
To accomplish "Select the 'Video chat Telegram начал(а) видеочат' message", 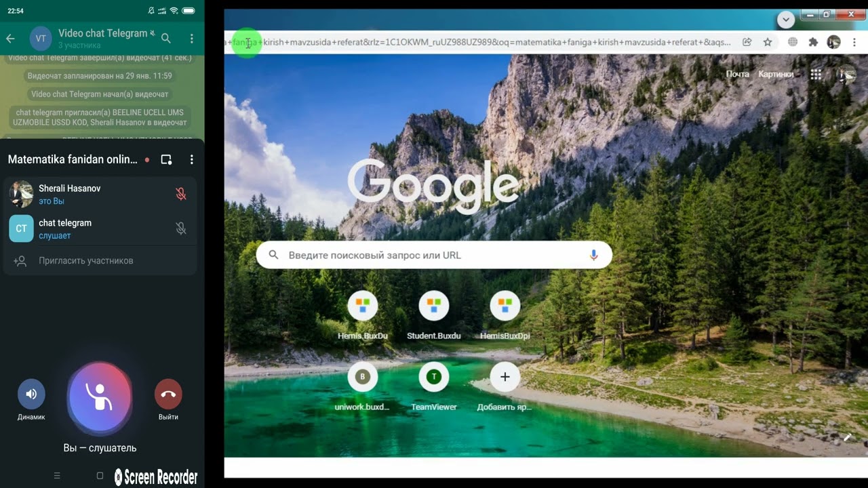I will pos(100,94).
